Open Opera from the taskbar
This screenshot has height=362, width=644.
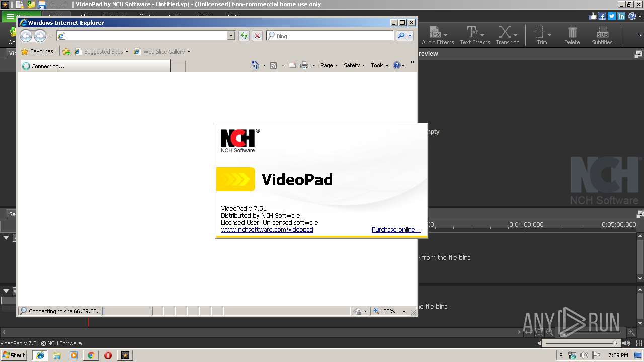[x=108, y=355]
